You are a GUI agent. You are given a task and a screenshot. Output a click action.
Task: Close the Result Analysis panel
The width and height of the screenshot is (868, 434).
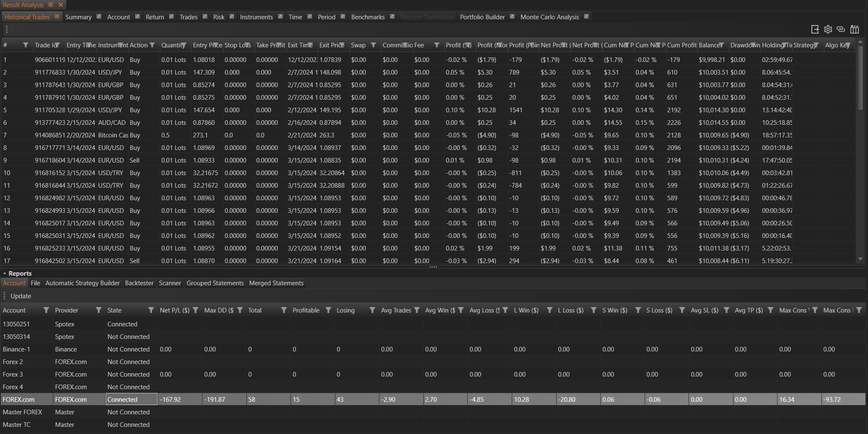pyautogui.click(x=61, y=5)
